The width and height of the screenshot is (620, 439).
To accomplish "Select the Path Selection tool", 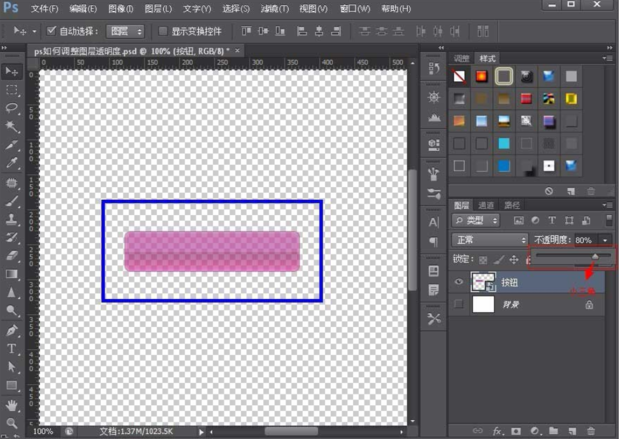I will click(11, 367).
